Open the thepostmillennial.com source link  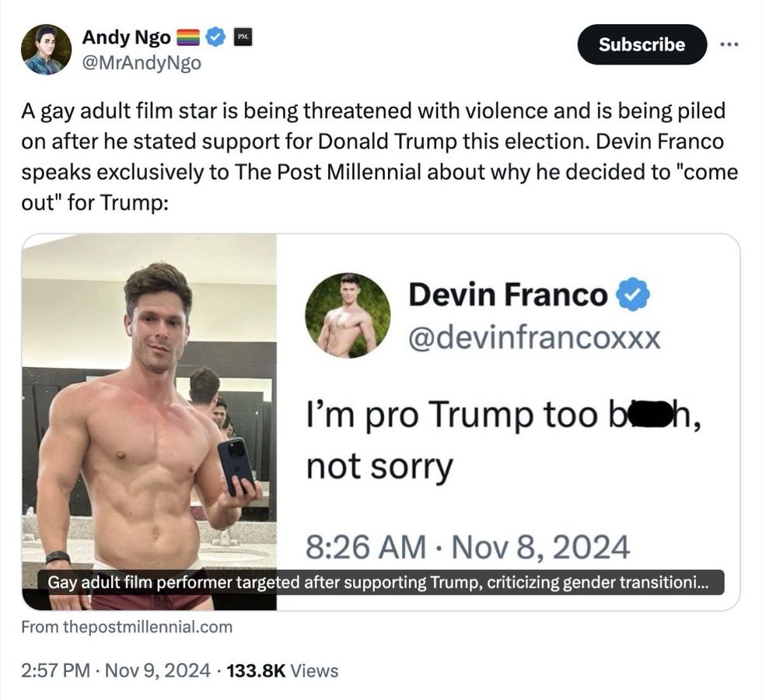(127, 627)
